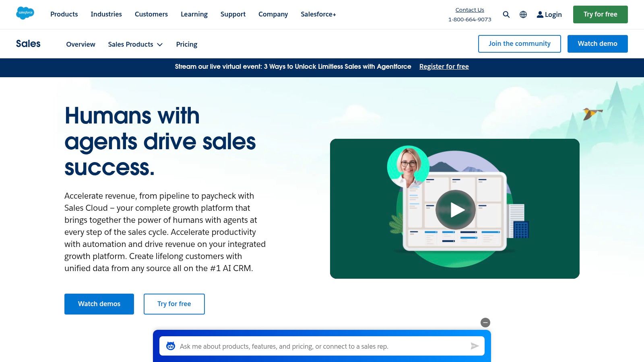644x362 pixels.
Task: Minimize the chat assistant widget
Action: (x=485, y=323)
